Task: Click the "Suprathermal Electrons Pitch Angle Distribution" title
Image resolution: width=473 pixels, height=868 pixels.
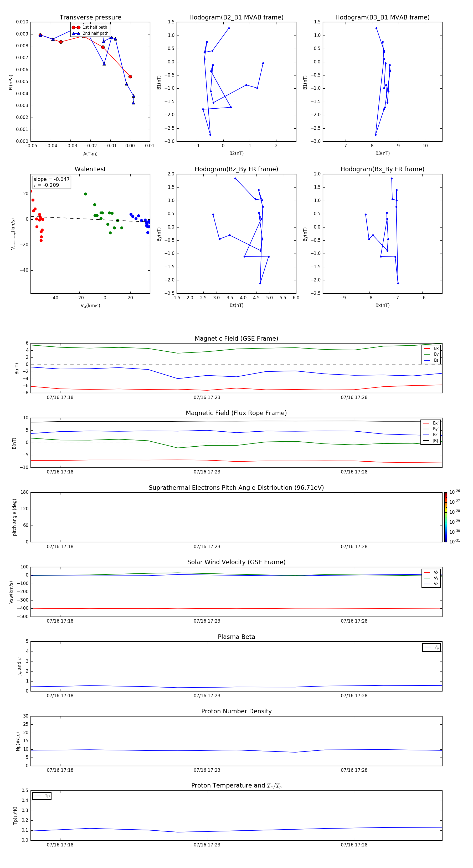Action: coord(236,488)
